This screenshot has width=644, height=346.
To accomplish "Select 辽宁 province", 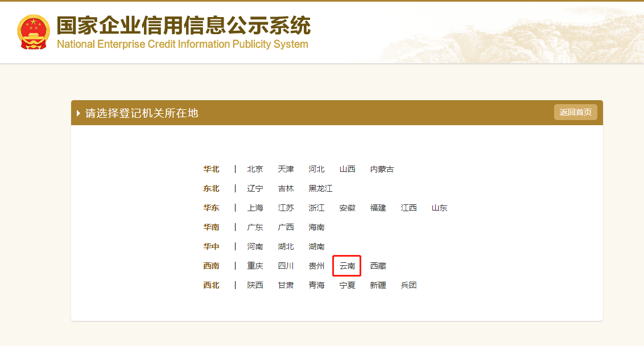I will 255,188.
